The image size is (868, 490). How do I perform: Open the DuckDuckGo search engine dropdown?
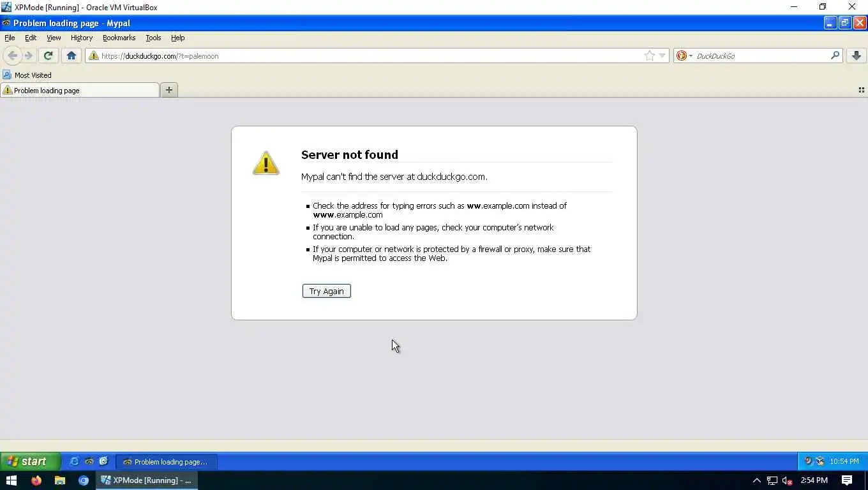[x=684, y=56]
